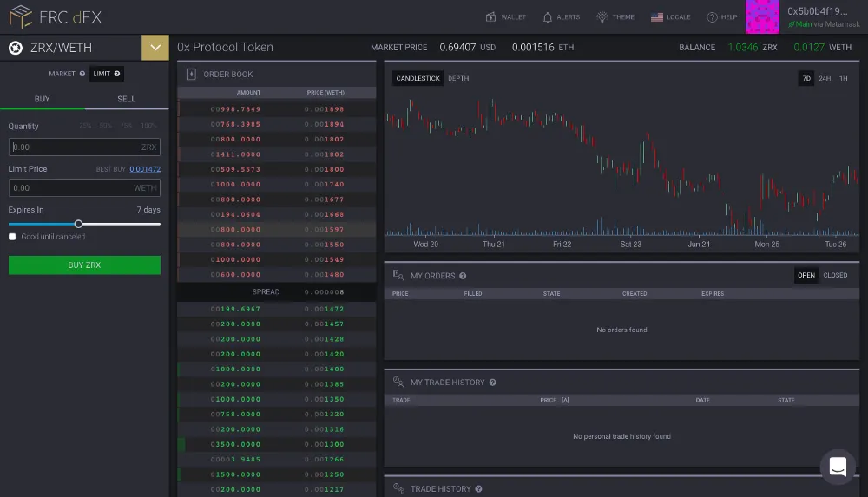Open the Theme lightbulb icon
Viewport: 868px width, 497px height.
(x=602, y=17)
